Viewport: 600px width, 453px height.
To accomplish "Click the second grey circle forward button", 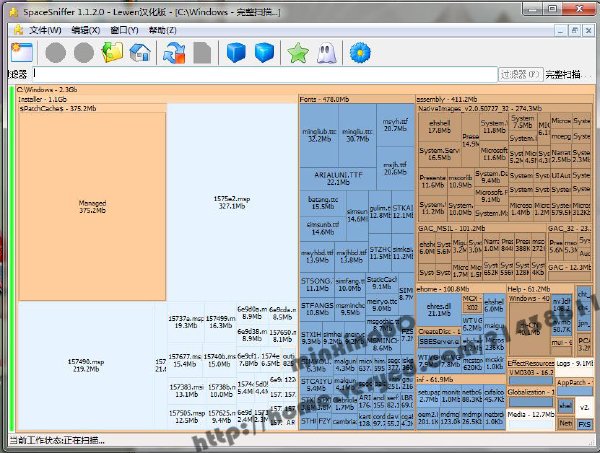I will [84, 53].
